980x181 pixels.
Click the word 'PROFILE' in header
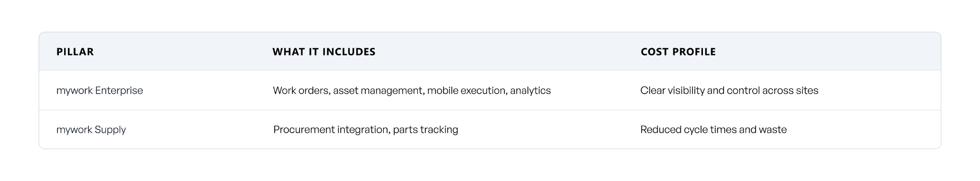pyautogui.click(x=696, y=52)
